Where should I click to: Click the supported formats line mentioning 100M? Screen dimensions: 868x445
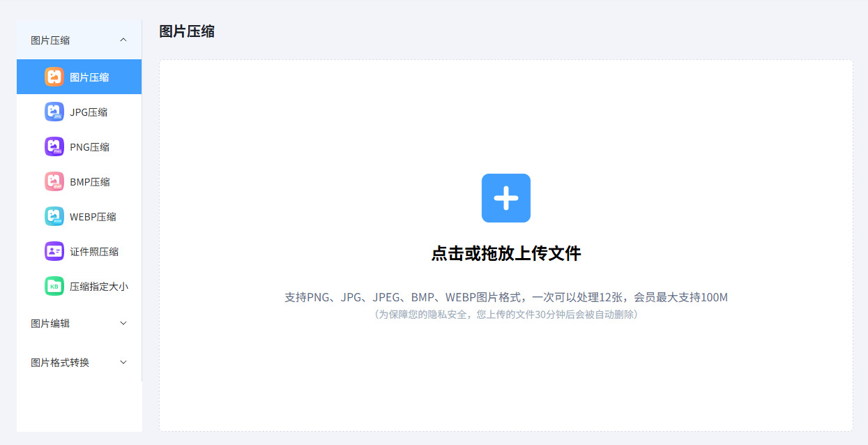point(506,298)
